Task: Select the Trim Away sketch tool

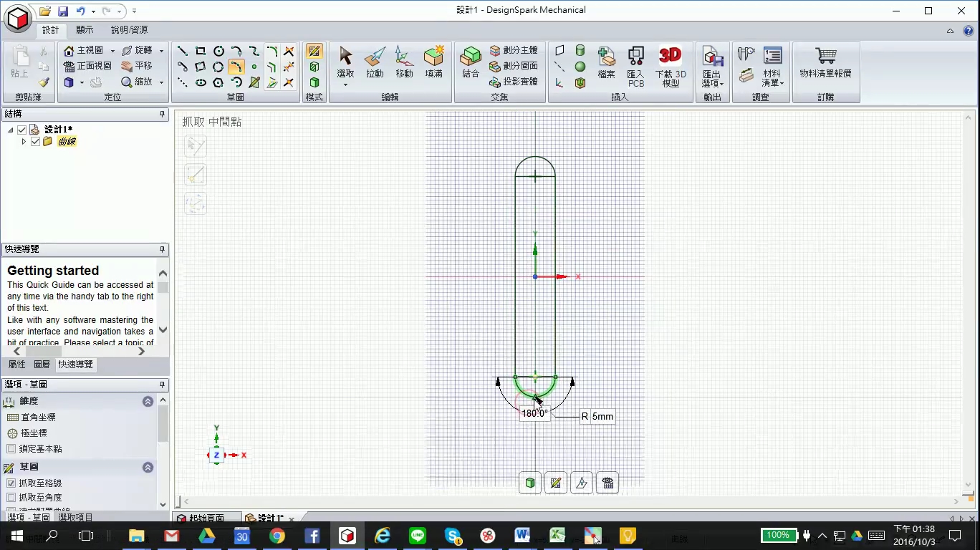Action: [x=289, y=51]
